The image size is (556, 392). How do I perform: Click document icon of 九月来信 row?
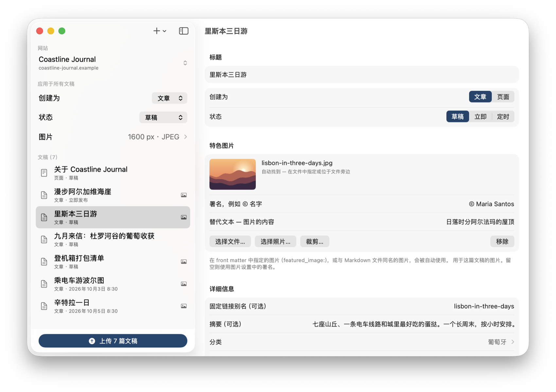click(x=44, y=240)
